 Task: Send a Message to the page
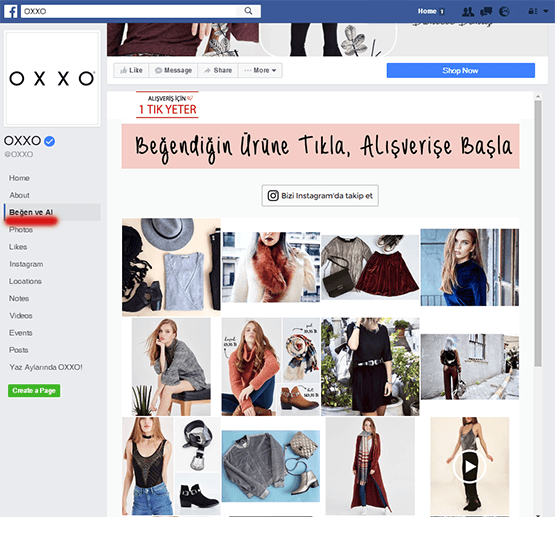(173, 70)
